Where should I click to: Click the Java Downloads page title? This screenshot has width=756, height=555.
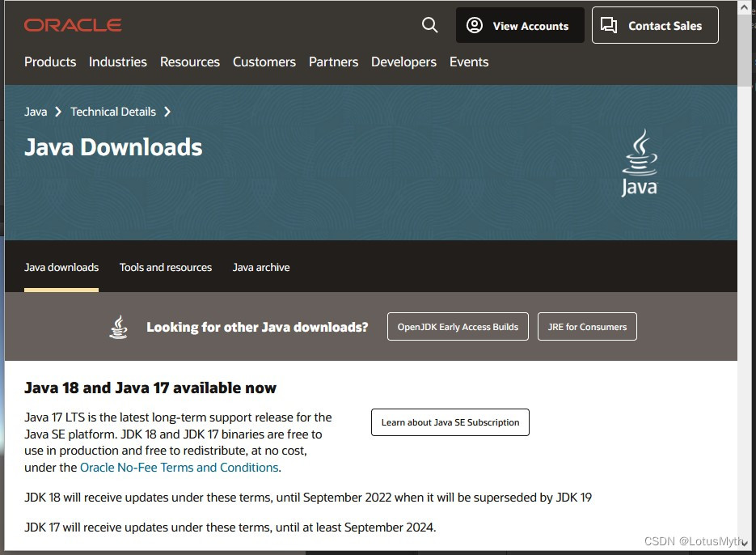(113, 147)
